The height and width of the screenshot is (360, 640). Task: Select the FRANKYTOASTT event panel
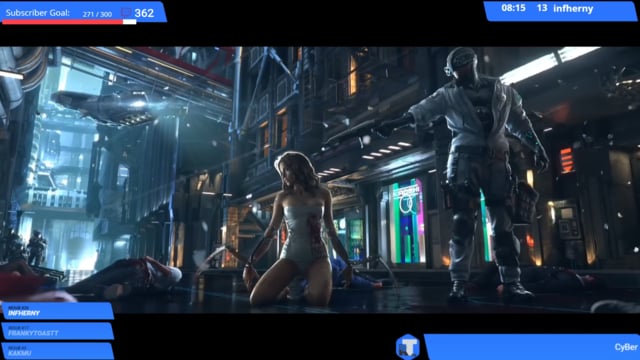pos(58,331)
